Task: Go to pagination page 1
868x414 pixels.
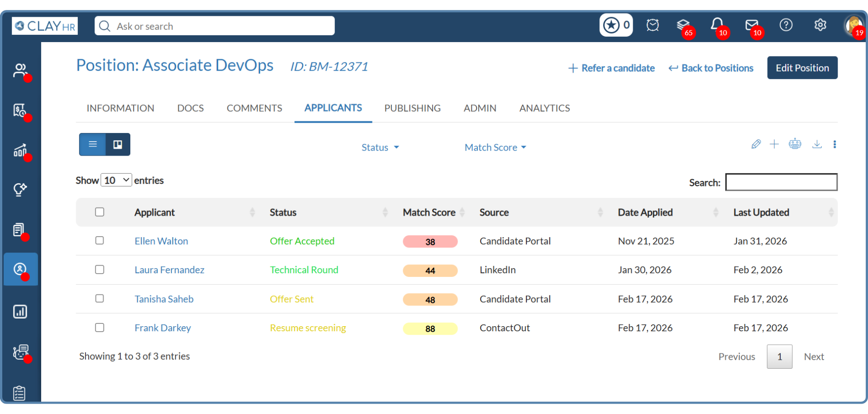Action: (x=779, y=357)
